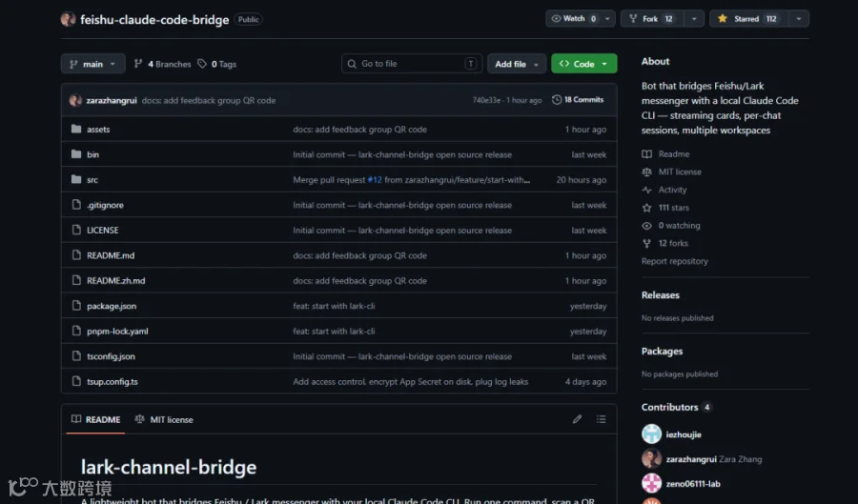Click the Go to file search field

(412, 64)
